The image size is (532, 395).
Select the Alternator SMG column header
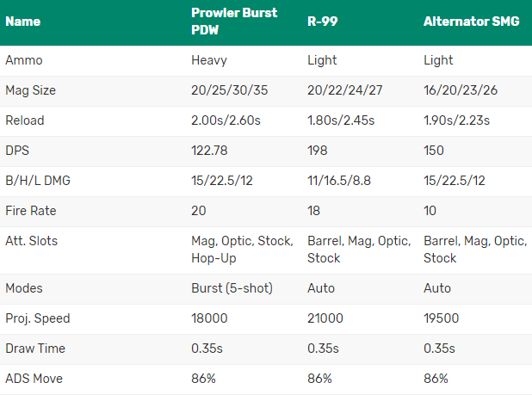point(471,22)
